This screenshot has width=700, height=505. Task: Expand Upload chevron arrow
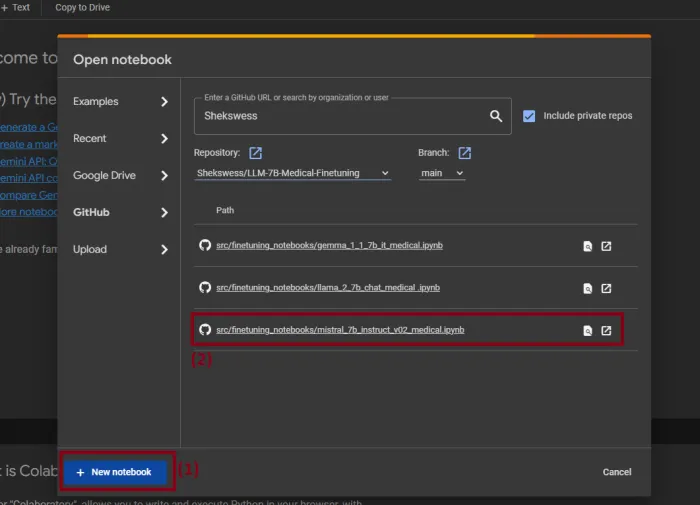coord(164,250)
